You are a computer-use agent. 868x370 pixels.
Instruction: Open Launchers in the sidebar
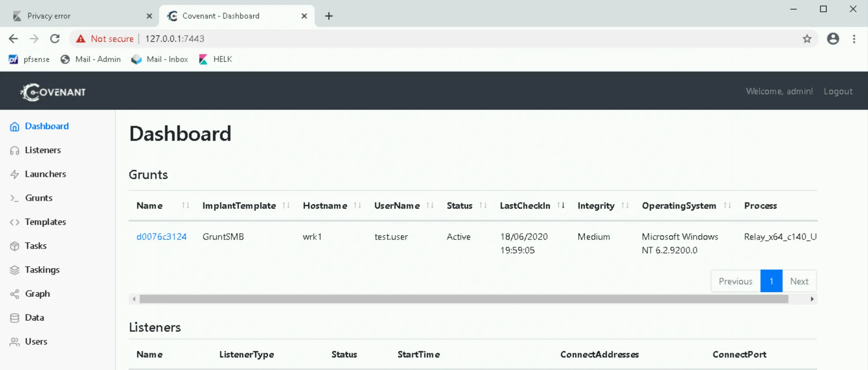45,174
